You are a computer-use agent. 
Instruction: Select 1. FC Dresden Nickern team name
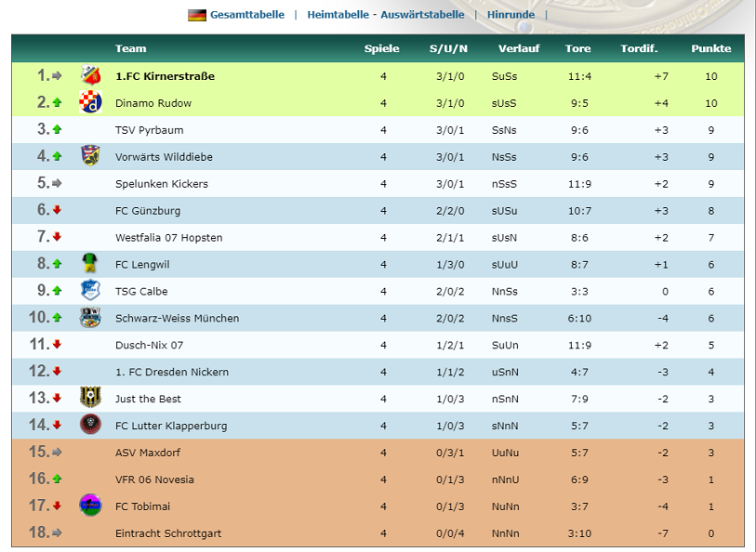click(x=172, y=373)
